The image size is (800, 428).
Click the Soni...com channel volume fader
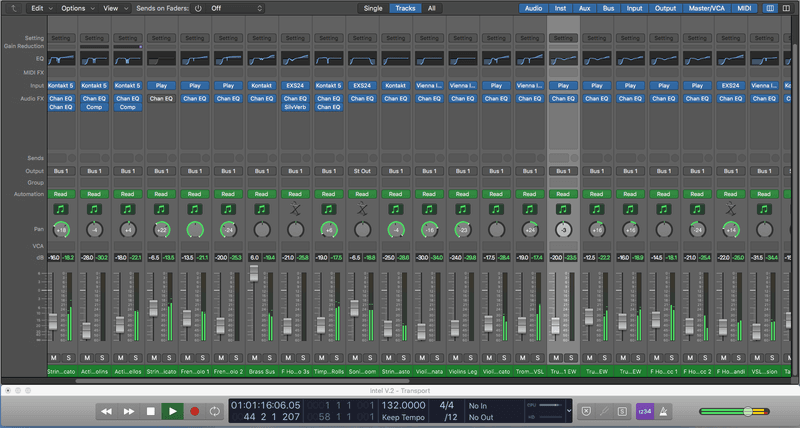(x=354, y=308)
